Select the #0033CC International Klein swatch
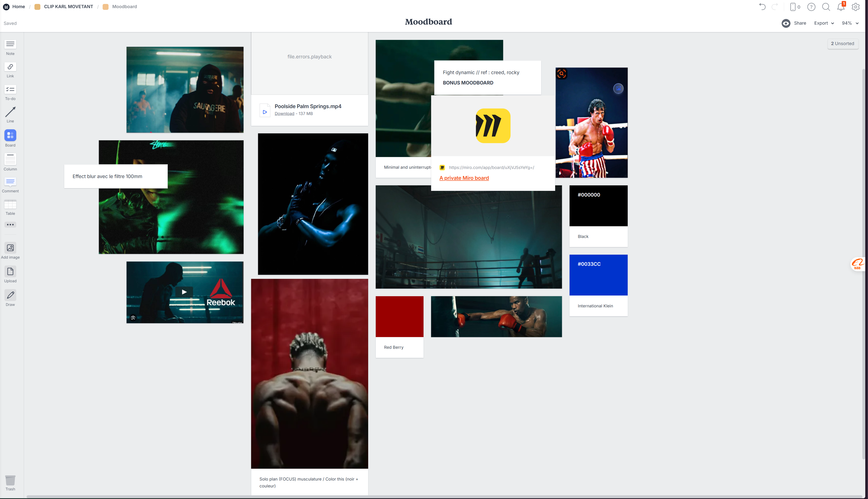Image resolution: width=868 pixels, height=499 pixels. (598, 275)
